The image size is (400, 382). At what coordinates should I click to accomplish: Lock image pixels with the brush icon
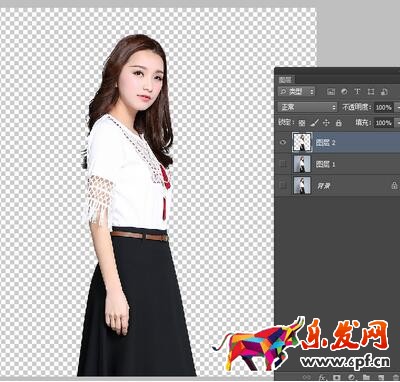tap(314, 123)
